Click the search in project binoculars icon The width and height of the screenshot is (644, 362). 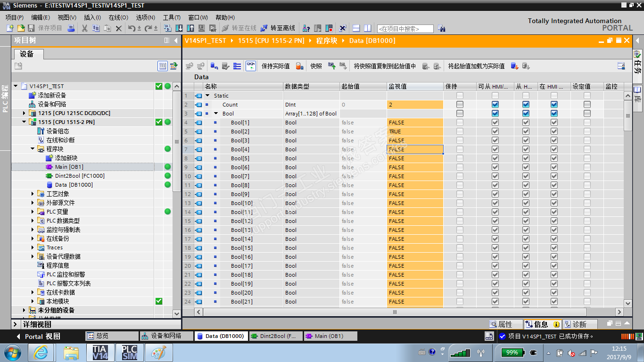[442, 28]
